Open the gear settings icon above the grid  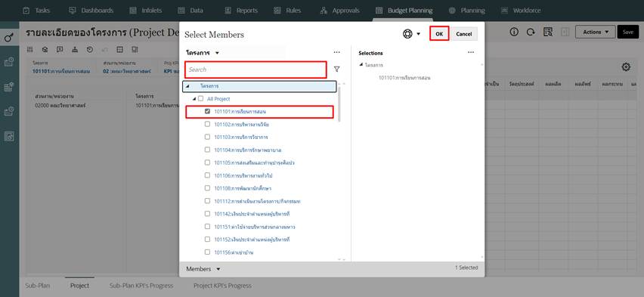[x=626, y=67]
